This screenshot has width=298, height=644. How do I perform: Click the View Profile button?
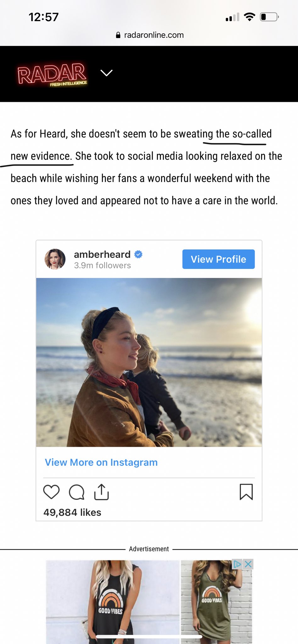pyautogui.click(x=218, y=259)
